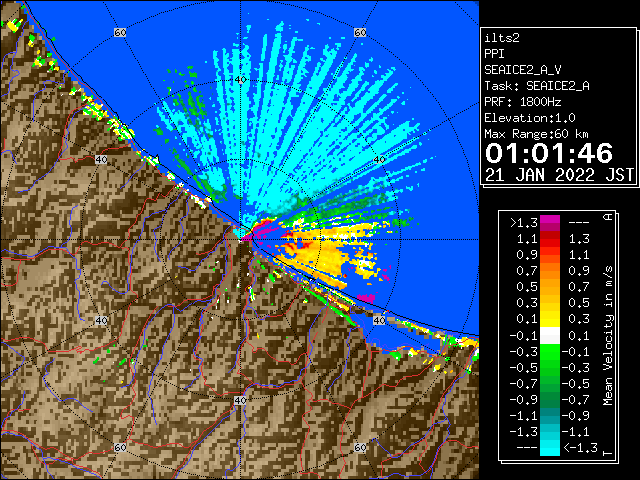The width and height of the screenshot is (640, 480).
Task: Click the 'A' letter at the legend top
Action: [x=608, y=217]
